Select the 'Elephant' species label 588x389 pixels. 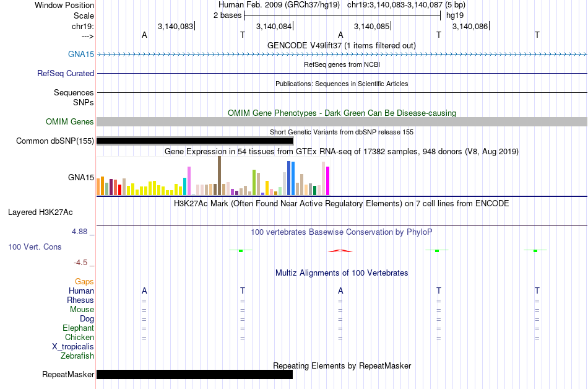click(x=78, y=328)
